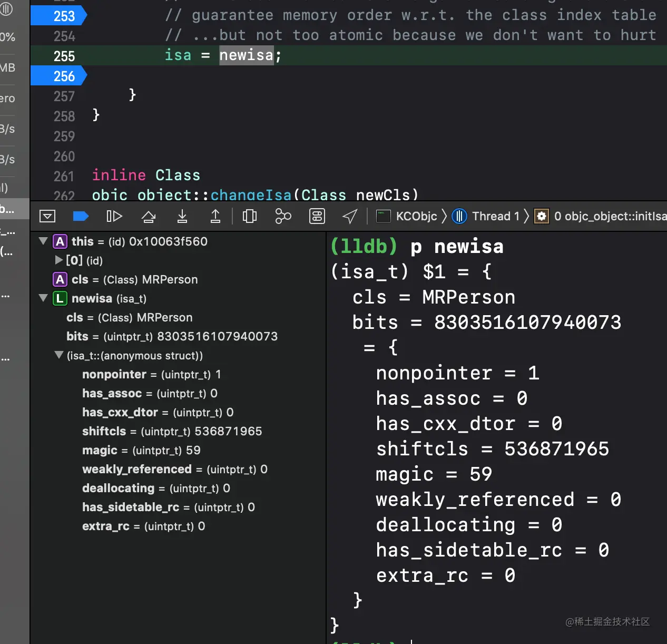Select the magic = 59 variable row

point(179,450)
